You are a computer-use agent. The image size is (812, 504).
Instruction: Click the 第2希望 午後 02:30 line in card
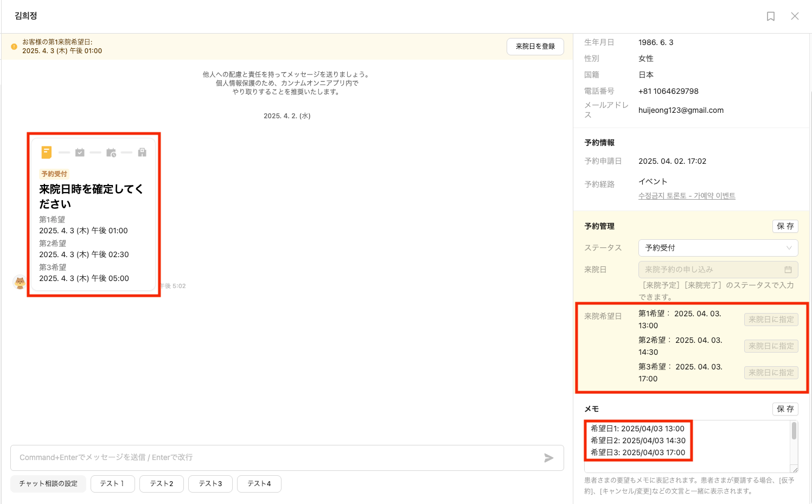84,254
